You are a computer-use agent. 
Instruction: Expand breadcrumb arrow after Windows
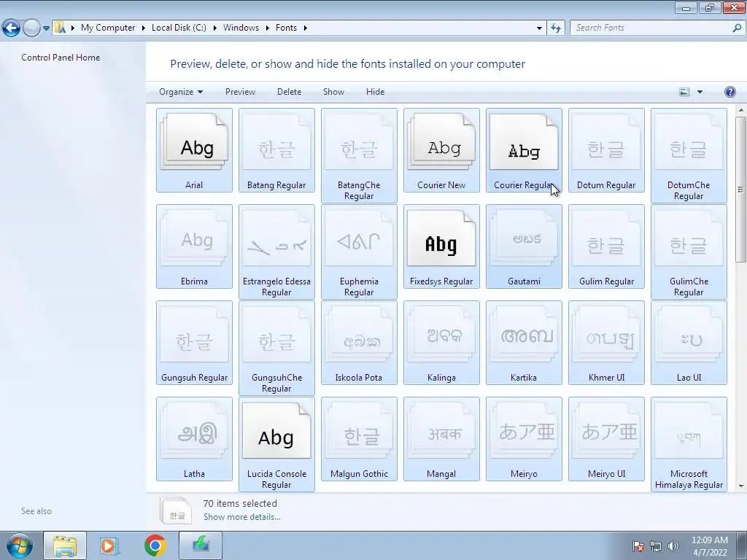[x=267, y=28]
